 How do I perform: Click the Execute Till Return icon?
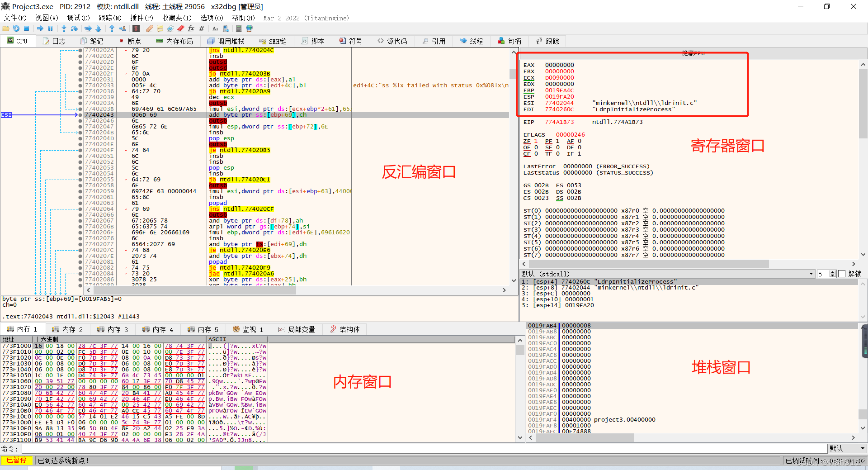click(x=112, y=28)
